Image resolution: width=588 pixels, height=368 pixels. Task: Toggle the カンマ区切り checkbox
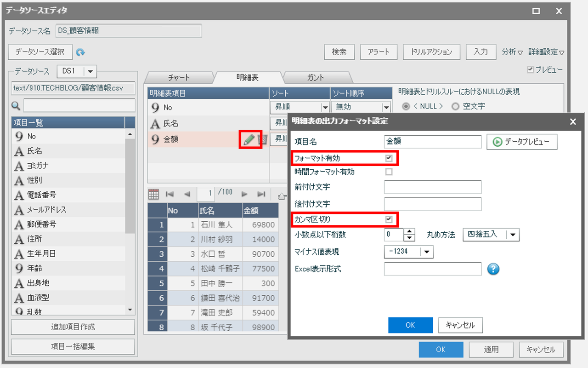coord(389,219)
